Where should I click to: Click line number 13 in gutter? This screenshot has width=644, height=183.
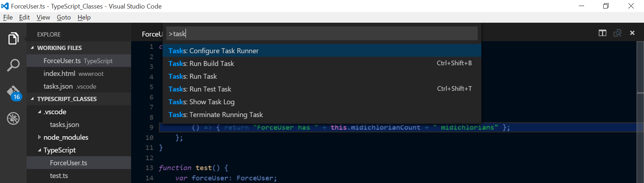click(149, 168)
